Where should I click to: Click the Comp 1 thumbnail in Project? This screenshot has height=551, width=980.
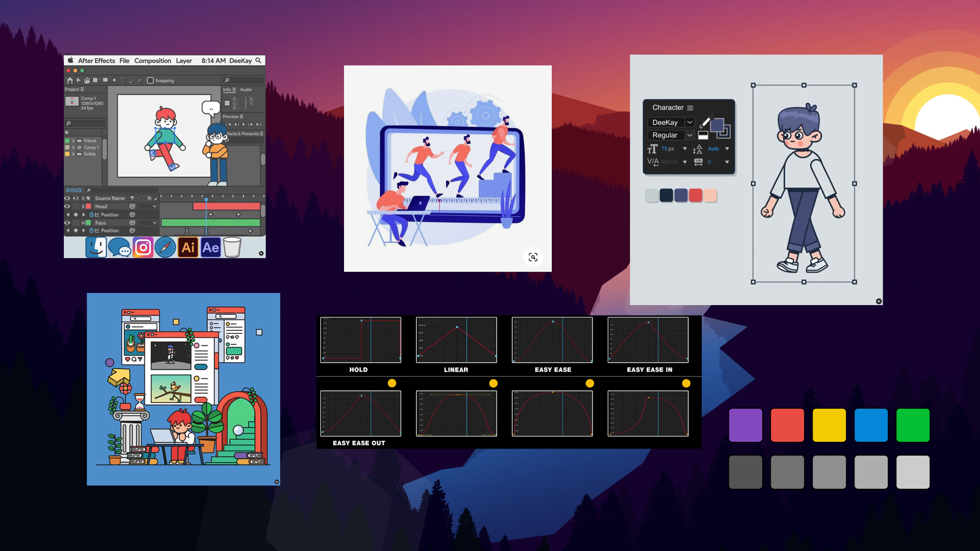pyautogui.click(x=72, y=101)
